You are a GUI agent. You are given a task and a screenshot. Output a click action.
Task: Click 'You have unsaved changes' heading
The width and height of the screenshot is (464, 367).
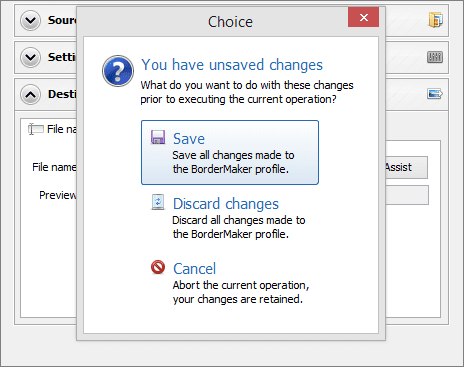click(x=232, y=65)
